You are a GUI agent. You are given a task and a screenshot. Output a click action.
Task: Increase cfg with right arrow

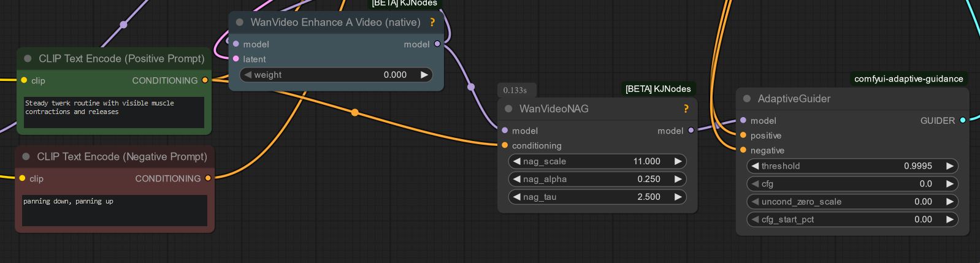[x=949, y=183]
